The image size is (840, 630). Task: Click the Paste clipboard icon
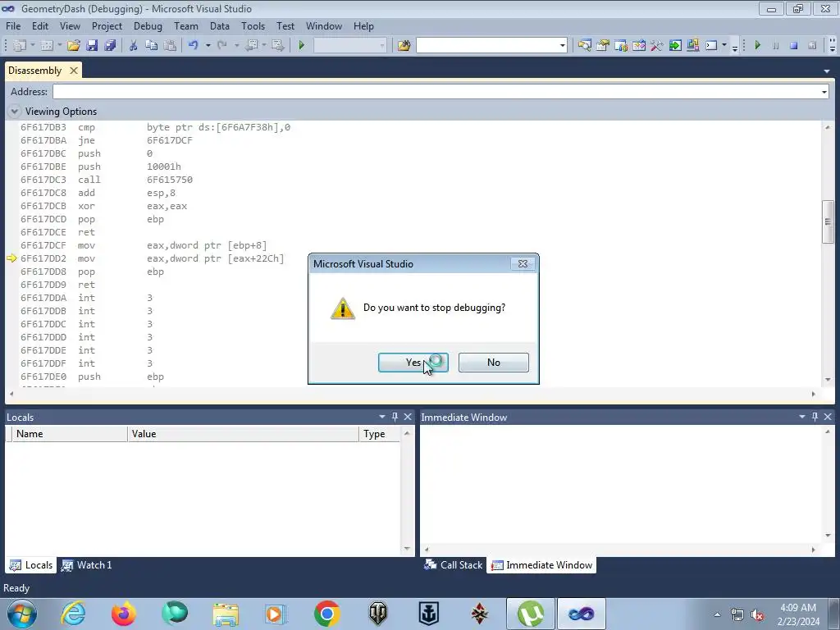tap(170, 46)
